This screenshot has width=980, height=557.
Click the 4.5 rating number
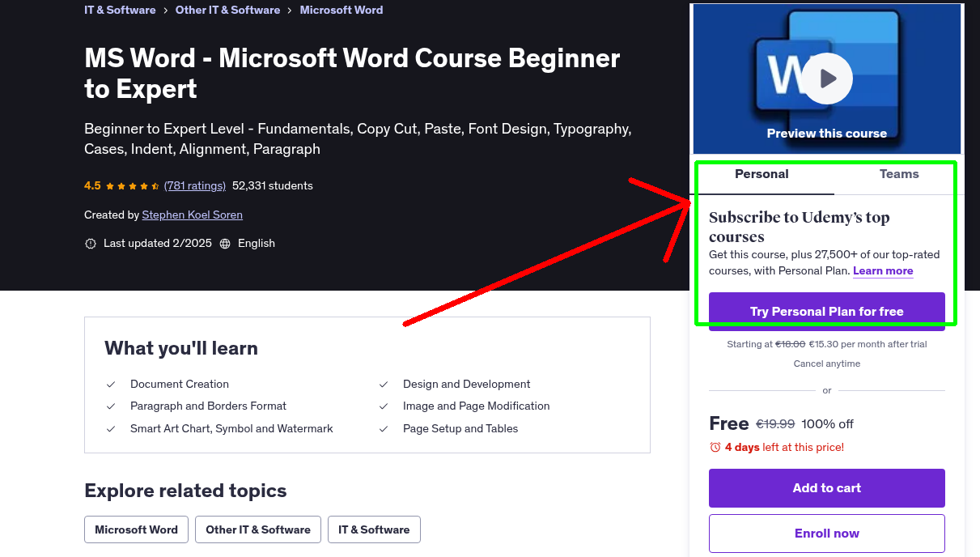[92, 185]
